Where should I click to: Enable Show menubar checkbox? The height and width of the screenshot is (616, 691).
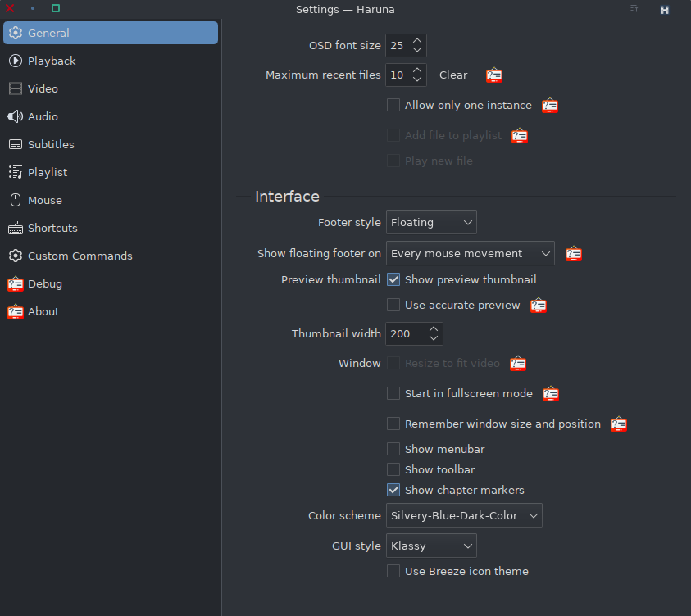click(393, 449)
